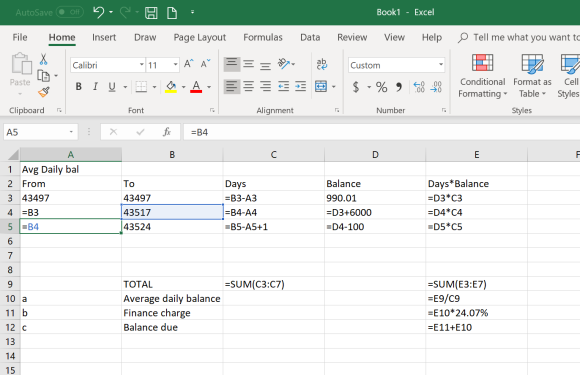Screen dimensions: 580x375
Task: Switch to the Draw tab
Action: (x=145, y=37)
